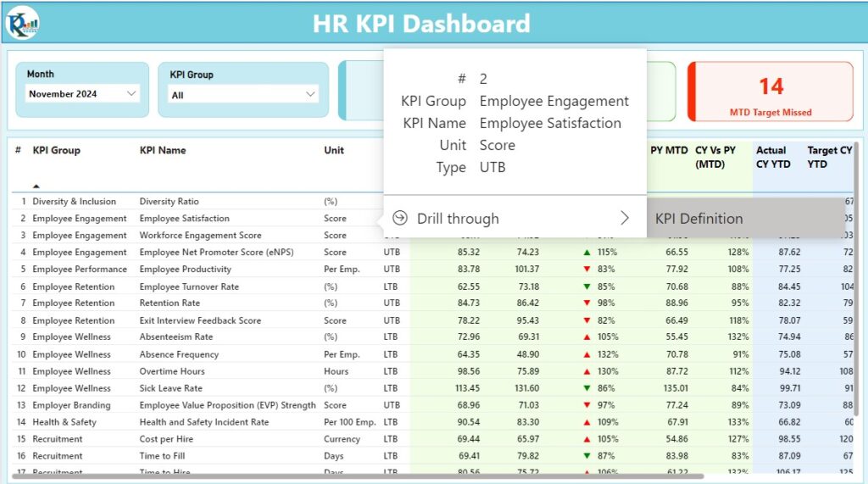Click the Month dropdown chevron arrow
The image size is (868, 484).
pos(131,93)
